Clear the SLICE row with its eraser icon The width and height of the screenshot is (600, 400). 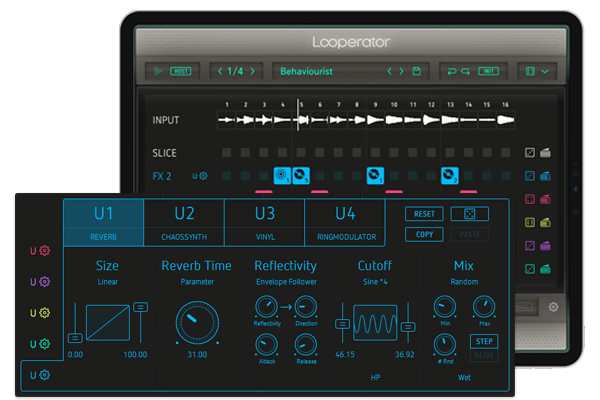[545, 153]
